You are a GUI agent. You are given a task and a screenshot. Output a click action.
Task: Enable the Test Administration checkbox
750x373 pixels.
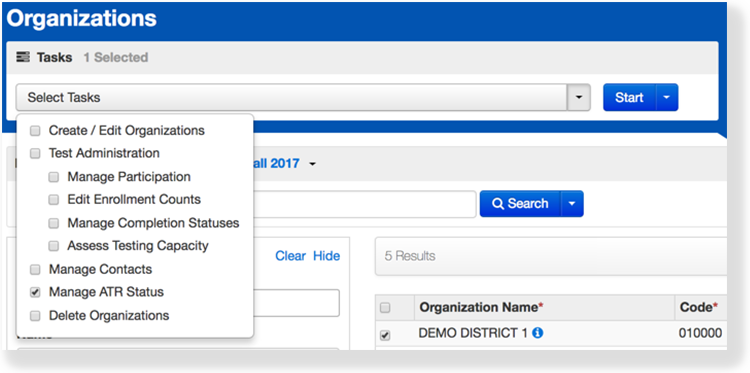[35, 154]
